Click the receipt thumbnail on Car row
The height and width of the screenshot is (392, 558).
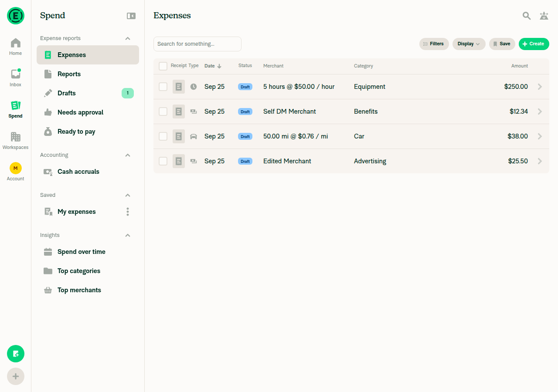coord(179,136)
